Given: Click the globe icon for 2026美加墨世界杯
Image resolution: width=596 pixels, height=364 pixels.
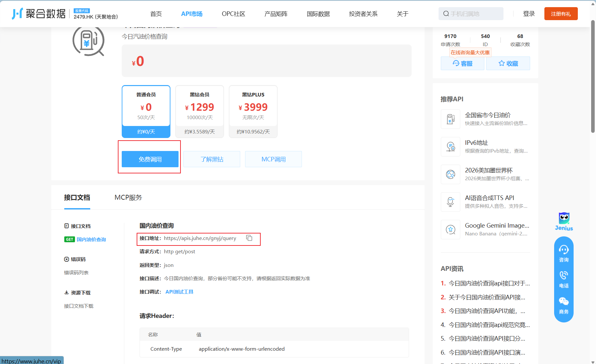Looking at the screenshot, I should point(450,174).
